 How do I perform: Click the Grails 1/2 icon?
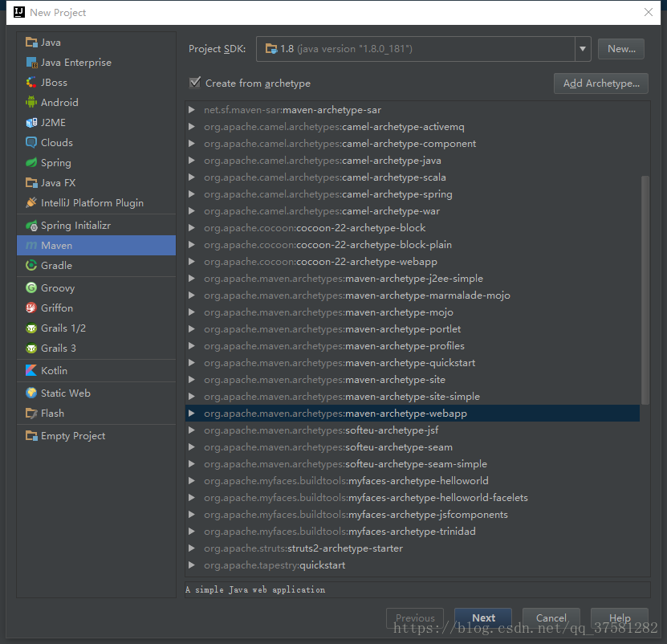click(31, 328)
